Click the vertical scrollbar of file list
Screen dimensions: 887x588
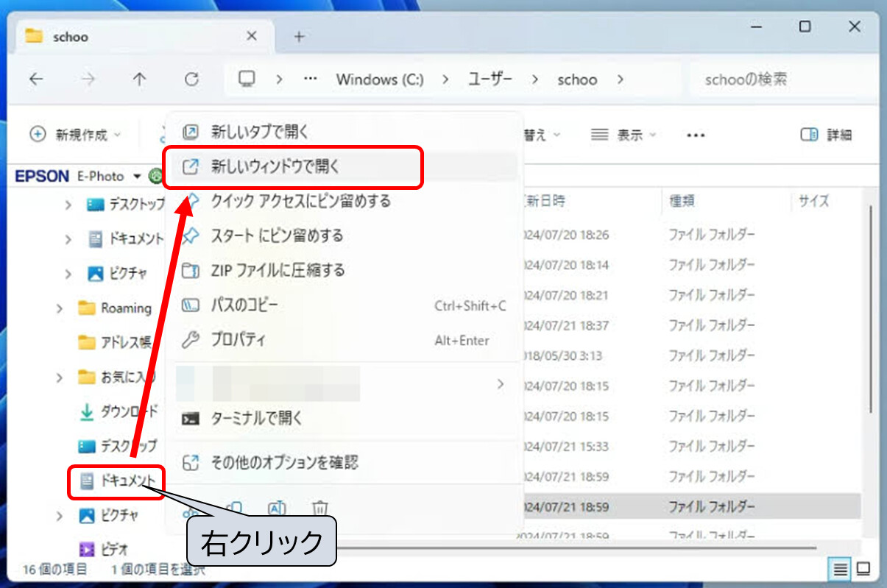click(872, 309)
